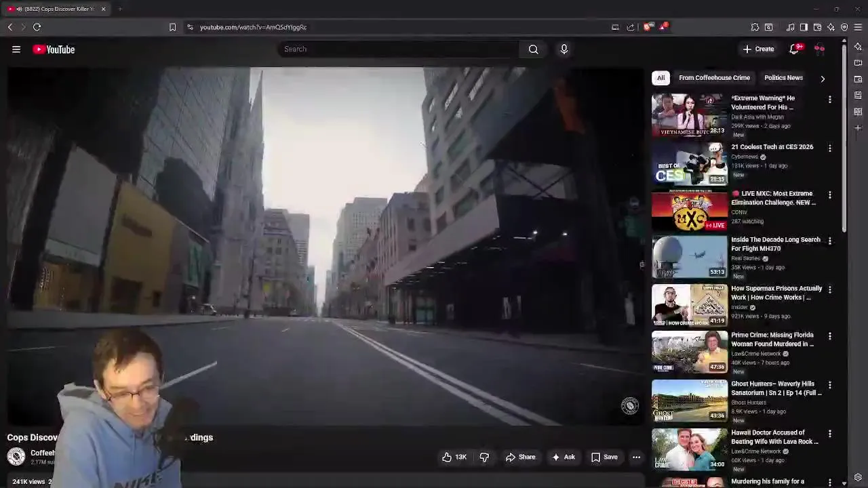Viewport: 868px width, 488px height.
Task: Open 21 Coolest Tech at CES thumbnail
Action: click(690, 163)
